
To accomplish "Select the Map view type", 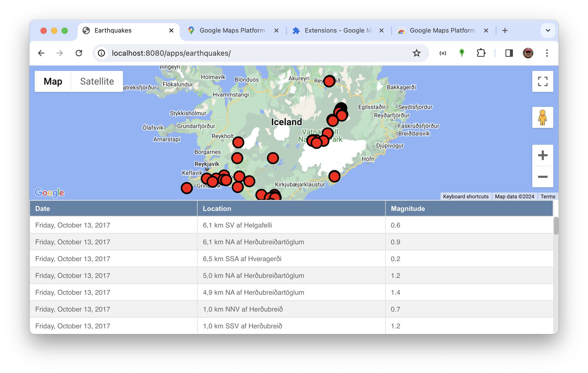I will click(53, 81).
